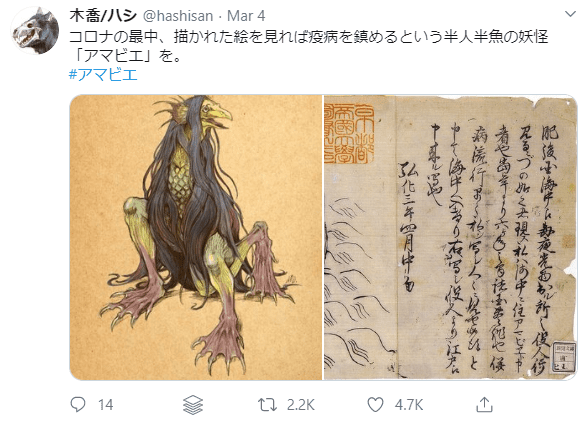Click the 2.2K retweet count
The image size is (584, 424).
[x=301, y=405]
